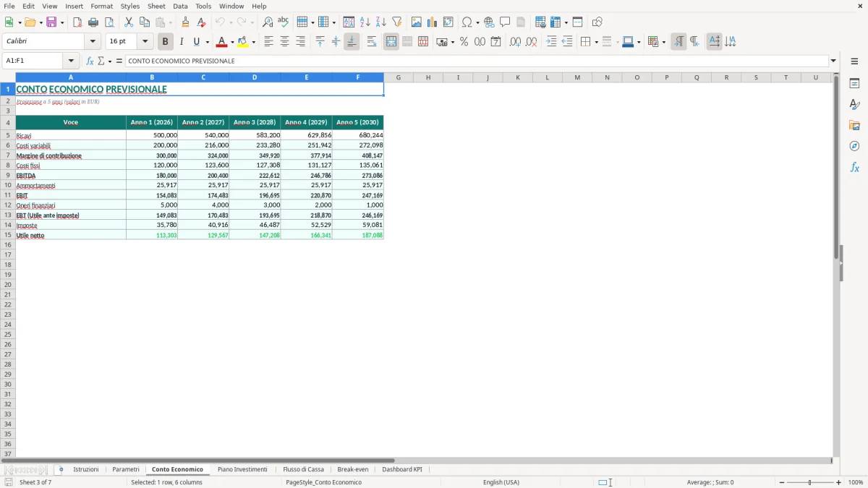Screen dimensions: 868x488
Task: Click the Zoom Out minus button
Action: (781, 482)
